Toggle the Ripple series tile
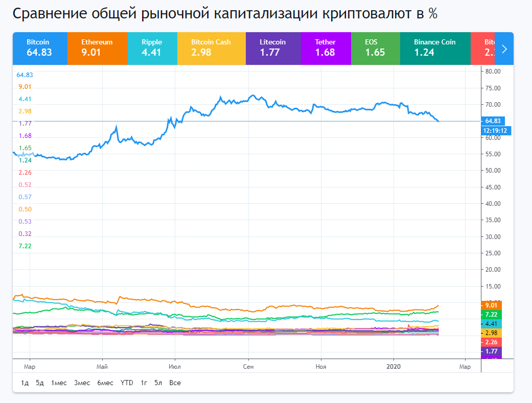The width and height of the screenshot is (532, 403). [x=152, y=48]
